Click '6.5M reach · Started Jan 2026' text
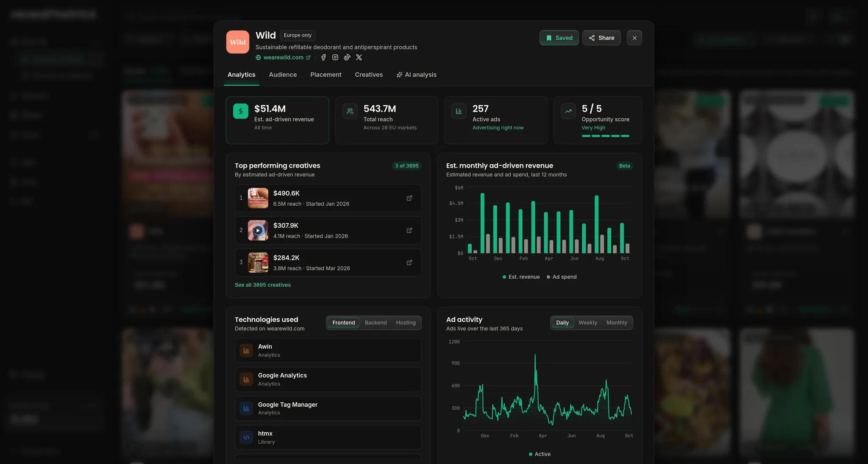This screenshot has width=868, height=464. (x=311, y=204)
